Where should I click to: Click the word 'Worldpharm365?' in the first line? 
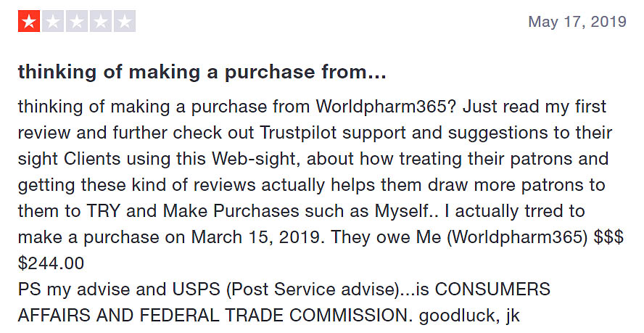[386, 107]
